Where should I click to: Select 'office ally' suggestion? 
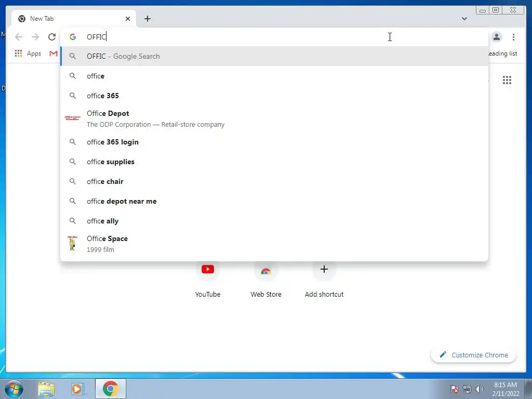[x=274, y=221]
